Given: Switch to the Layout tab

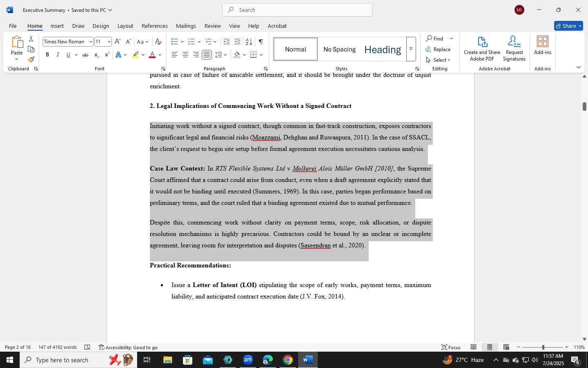Looking at the screenshot, I should (x=125, y=26).
